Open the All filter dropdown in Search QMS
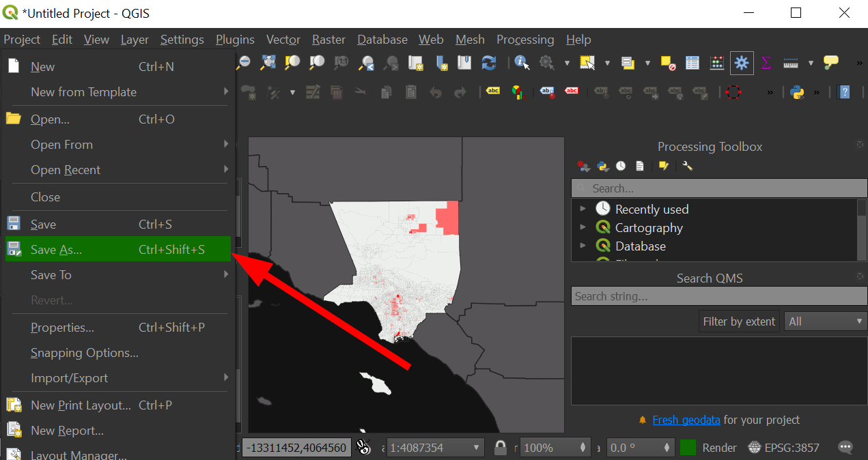868x460 pixels. [826, 321]
